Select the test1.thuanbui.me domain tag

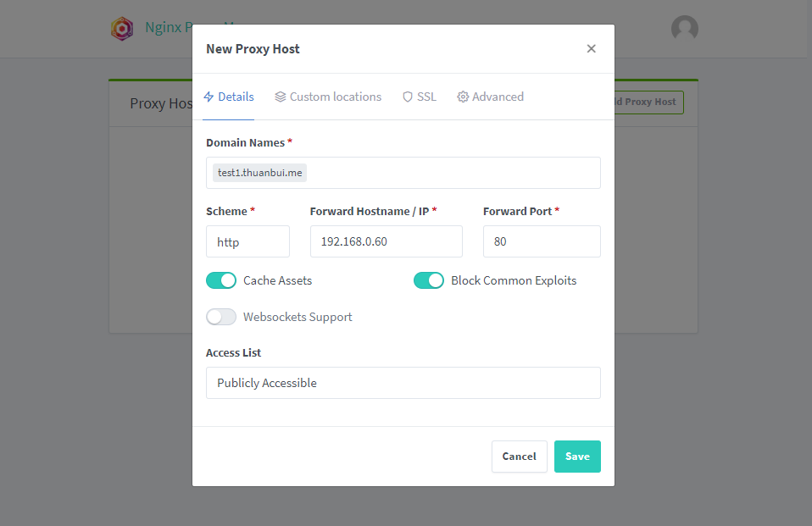[260, 173]
